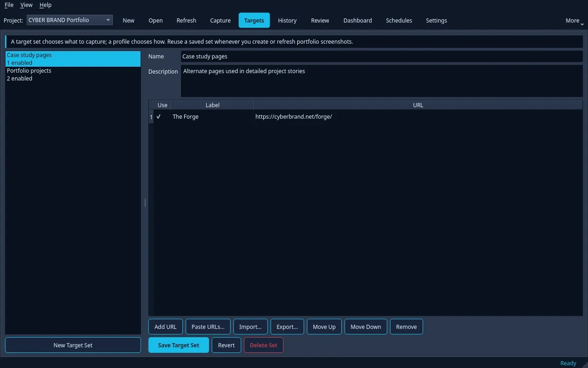Click the Name input field
Screen dimensions: 588x368
(x=382, y=57)
